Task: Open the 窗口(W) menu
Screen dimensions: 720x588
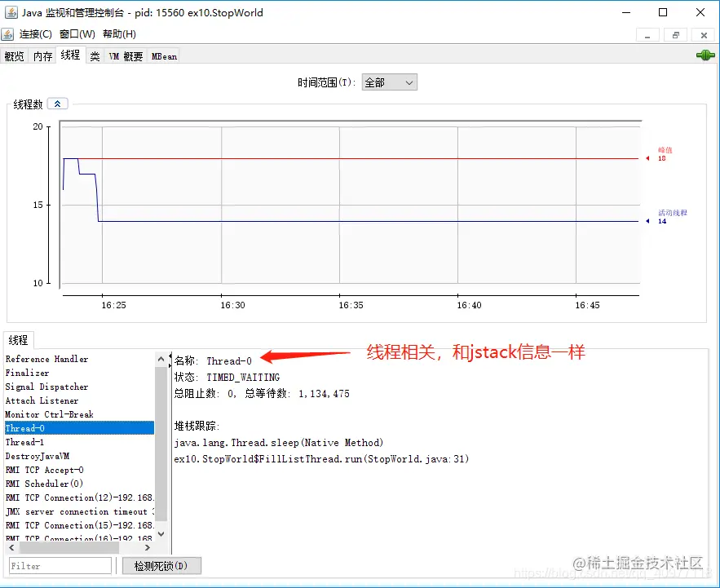Action: pos(77,34)
